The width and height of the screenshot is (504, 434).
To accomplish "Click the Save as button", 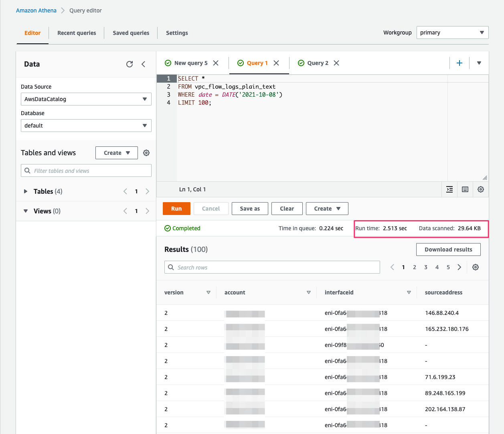I will [250, 209].
